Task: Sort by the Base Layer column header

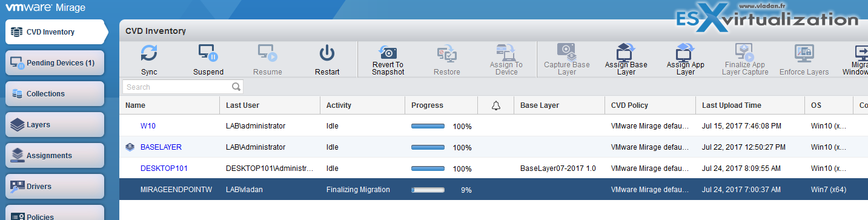Action: coord(559,105)
